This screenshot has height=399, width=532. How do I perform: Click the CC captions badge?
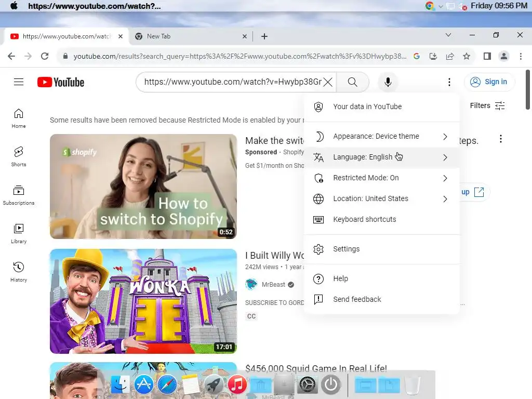coord(251,316)
